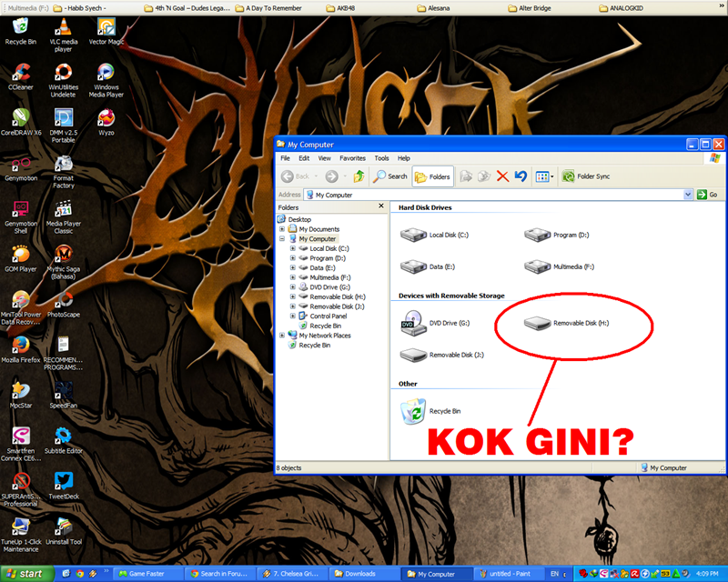Switch to Game Faster taskbar button
The width and height of the screenshot is (728, 582).
(147, 574)
